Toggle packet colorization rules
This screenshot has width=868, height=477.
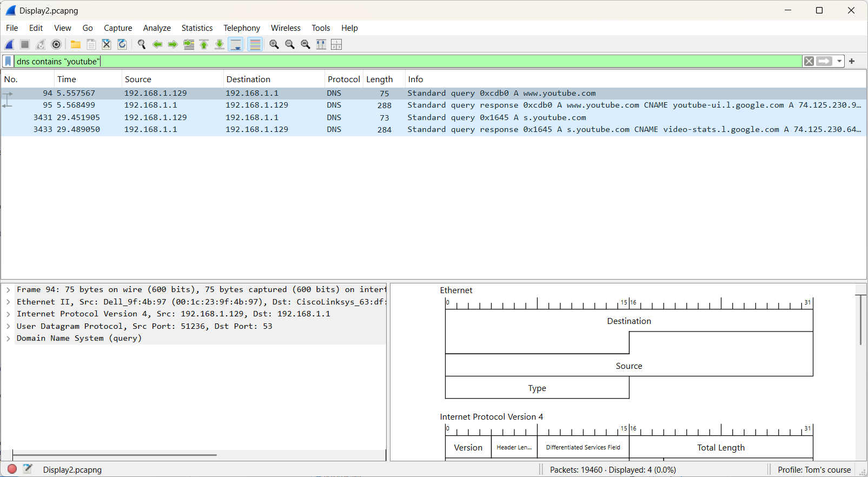(x=255, y=44)
